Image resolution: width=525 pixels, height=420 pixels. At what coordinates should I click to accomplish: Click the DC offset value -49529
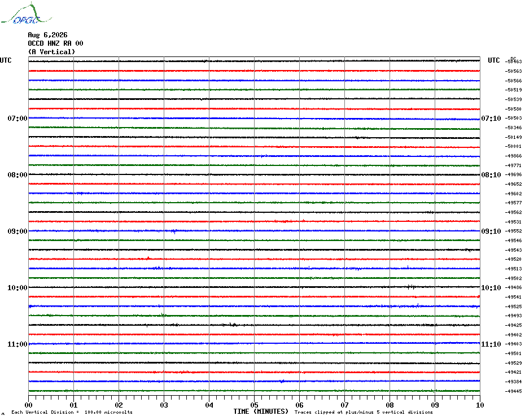click(x=513, y=363)
